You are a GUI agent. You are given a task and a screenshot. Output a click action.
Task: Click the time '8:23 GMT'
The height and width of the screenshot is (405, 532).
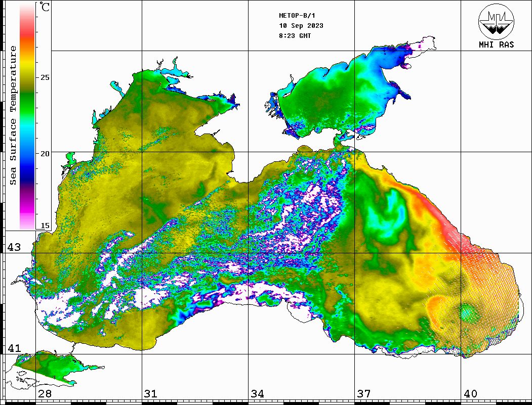point(295,36)
